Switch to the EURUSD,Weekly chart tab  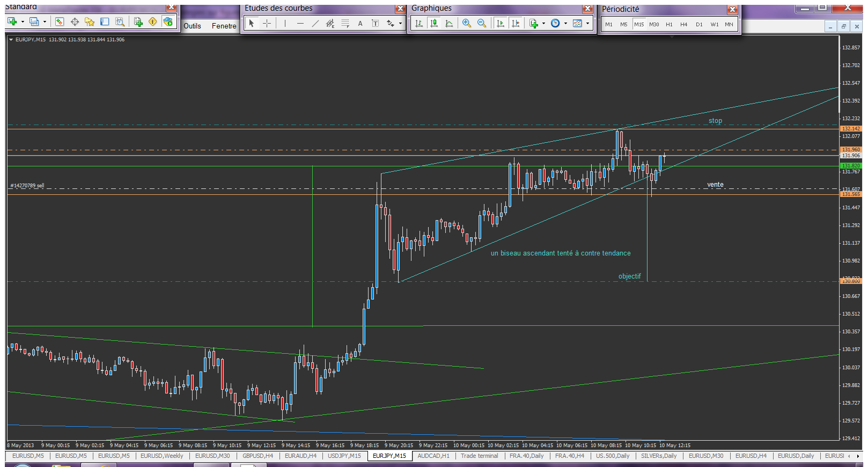tap(161, 456)
